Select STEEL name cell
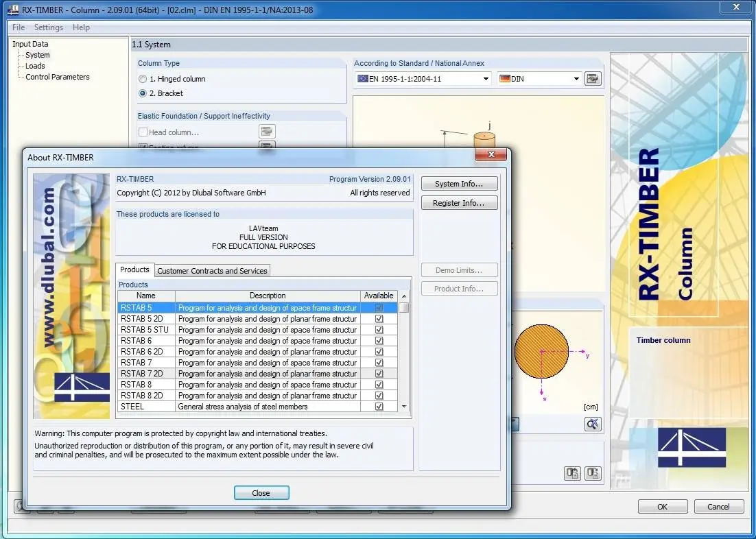The width and height of the screenshot is (756, 539). pyautogui.click(x=147, y=407)
